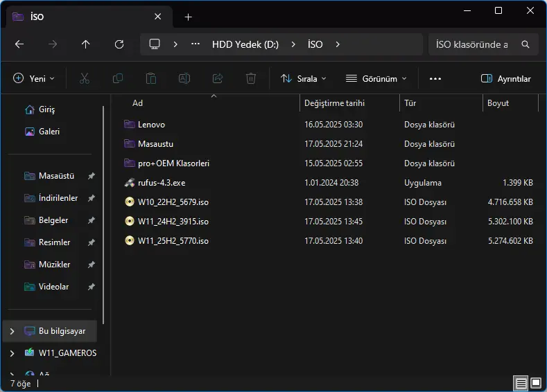Open Giriş in the sidebar
This screenshot has height=392, width=547.
click(x=40, y=109)
